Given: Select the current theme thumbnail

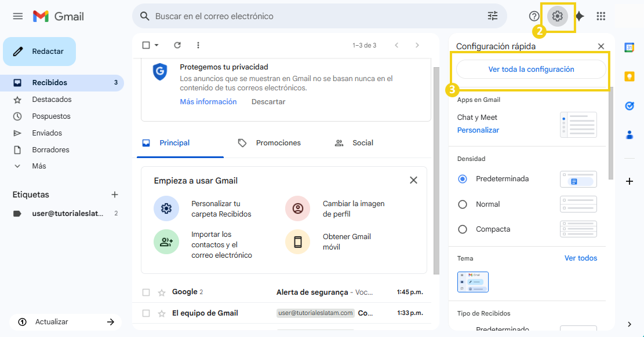Looking at the screenshot, I should [x=473, y=282].
